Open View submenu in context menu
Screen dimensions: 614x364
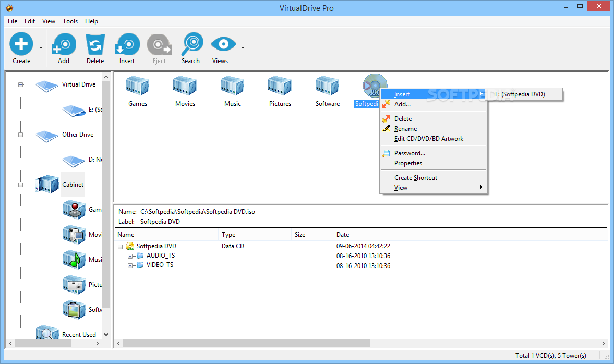point(433,188)
